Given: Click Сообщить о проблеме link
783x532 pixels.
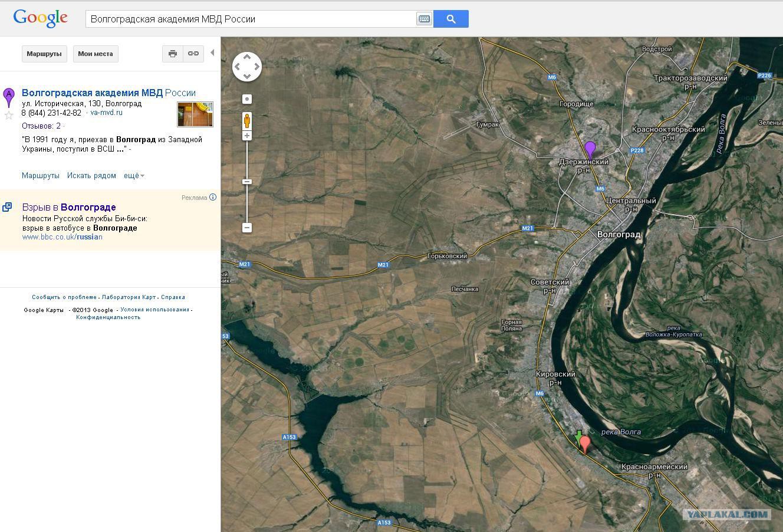Looking at the screenshot, I should (x=64, y=297).
